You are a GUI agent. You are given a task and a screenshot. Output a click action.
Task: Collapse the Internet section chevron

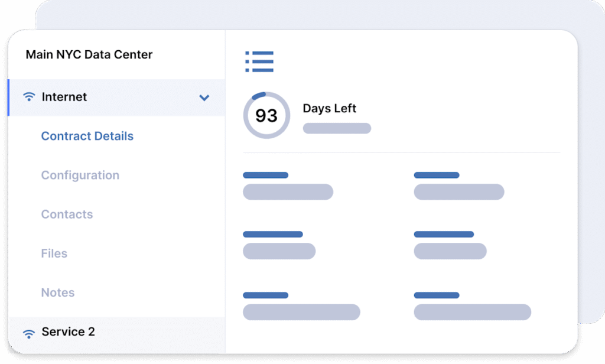[204, 97]
